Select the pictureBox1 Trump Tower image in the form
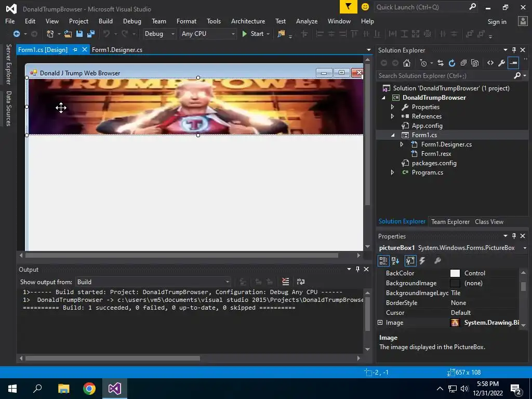This screenshot has height=399, width=532. [x=195, y=107]
